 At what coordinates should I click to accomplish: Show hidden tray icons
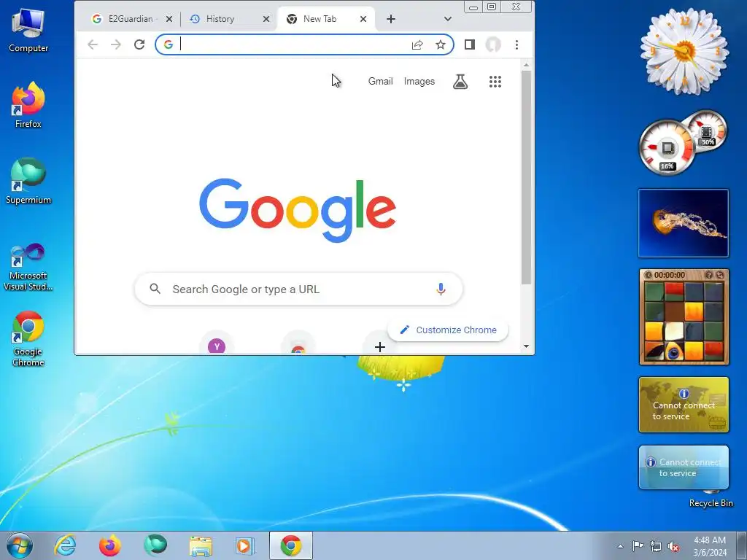620,546
